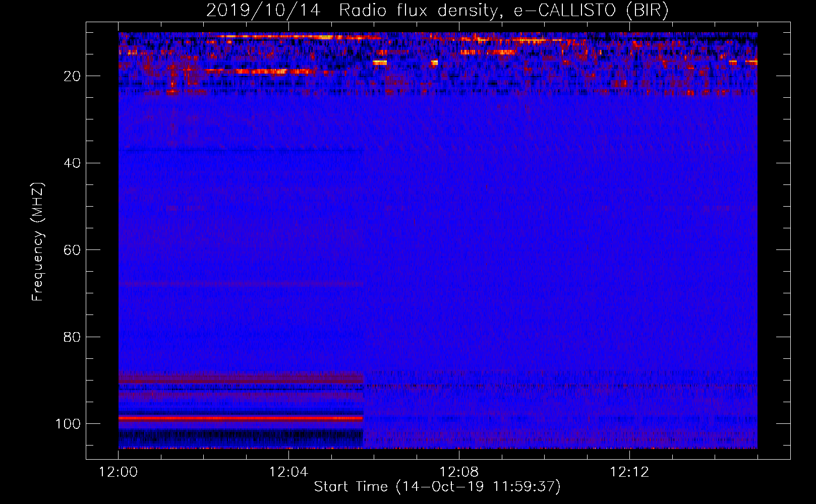
Task: Click the 12:08 time tick label
Action: pyautogui.click(x=459, y=472)
